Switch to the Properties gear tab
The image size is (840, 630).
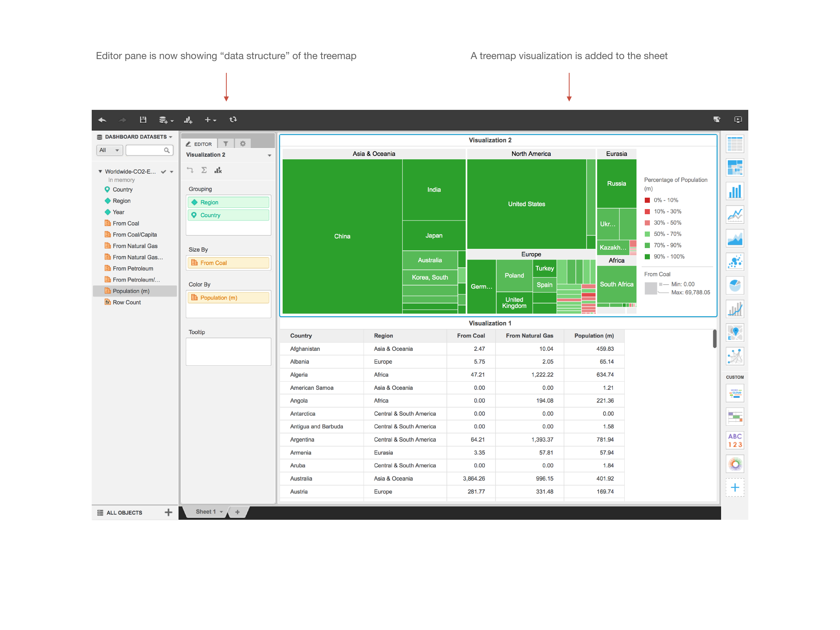243,144
